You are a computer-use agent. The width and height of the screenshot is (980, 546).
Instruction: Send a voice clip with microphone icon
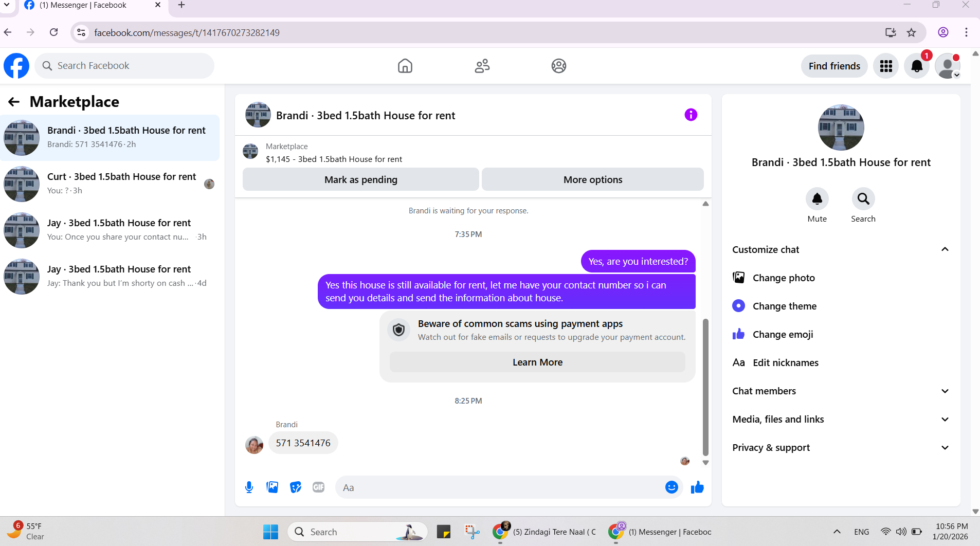[249, 487]
